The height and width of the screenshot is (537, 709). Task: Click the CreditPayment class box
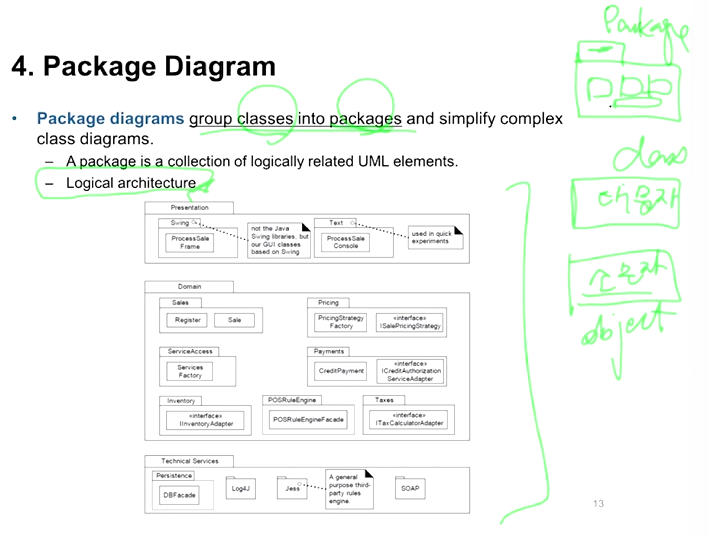[341, 370]
